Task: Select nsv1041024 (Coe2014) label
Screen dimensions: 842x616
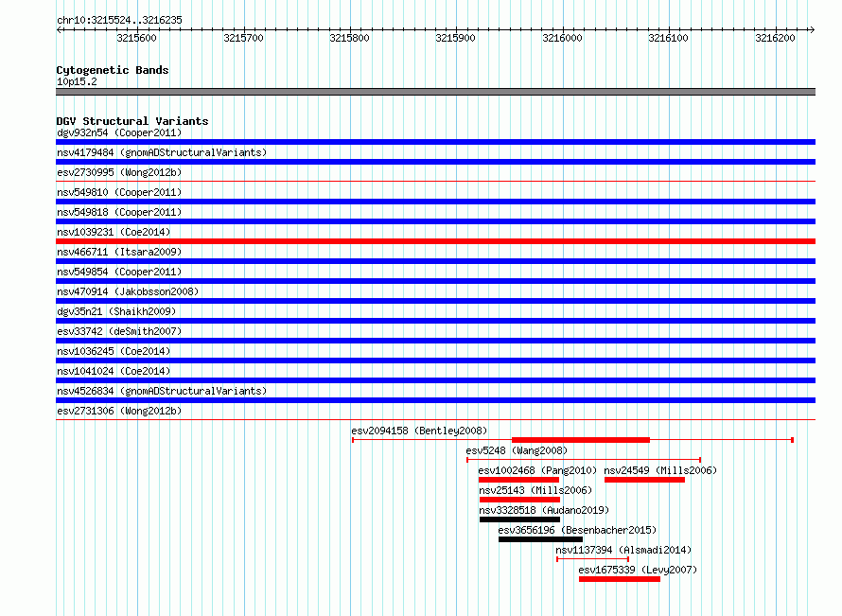Action: pos(114,371)
